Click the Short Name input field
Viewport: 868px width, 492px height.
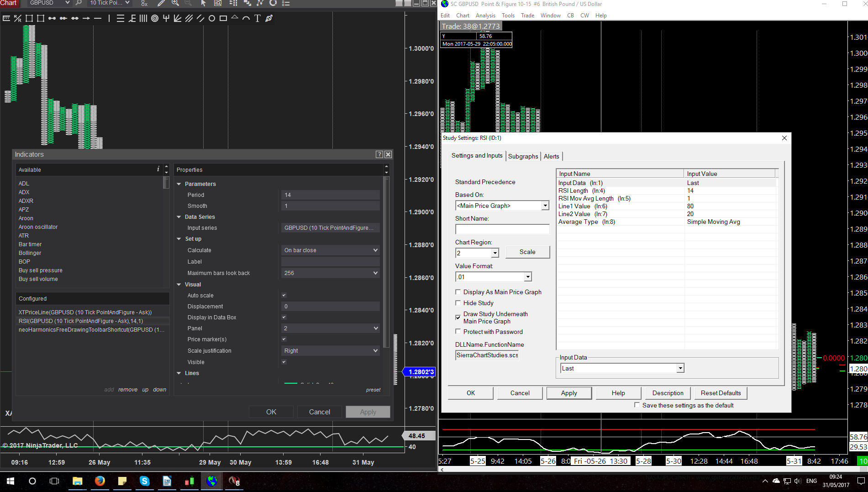pos(502,229)
